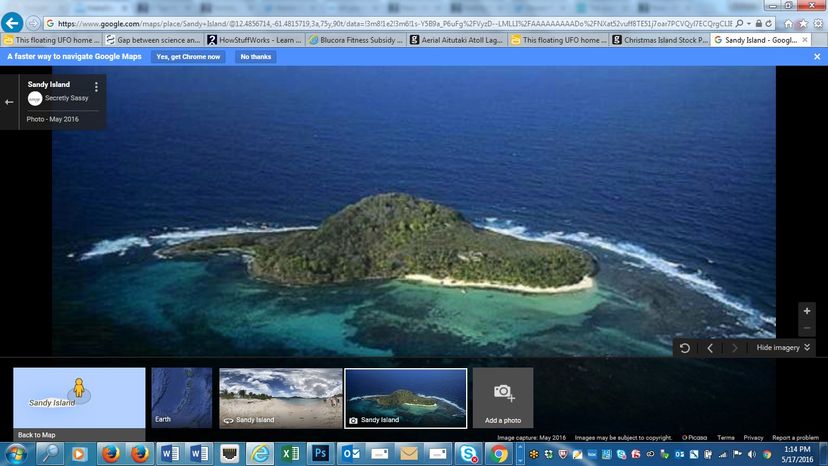Go back using the left arrow in photo panel
This screenshot has width=828, height=466.
point(10,101)
